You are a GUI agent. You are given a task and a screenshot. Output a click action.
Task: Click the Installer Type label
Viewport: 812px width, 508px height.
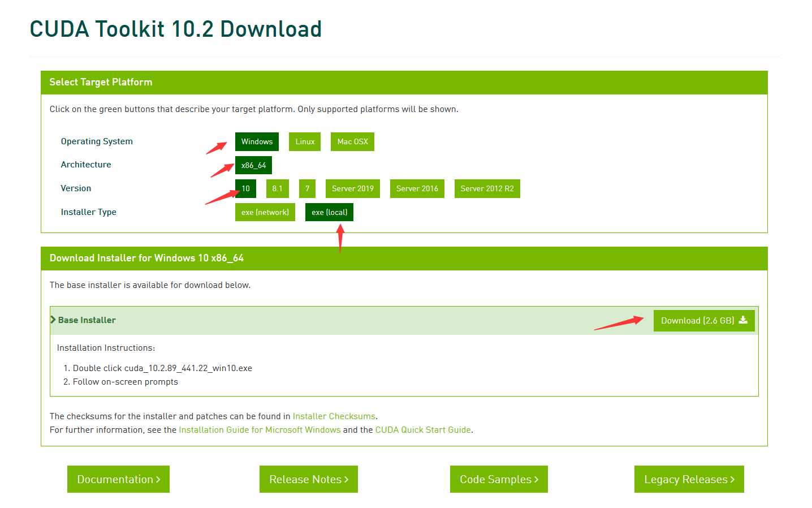point(88,212)
